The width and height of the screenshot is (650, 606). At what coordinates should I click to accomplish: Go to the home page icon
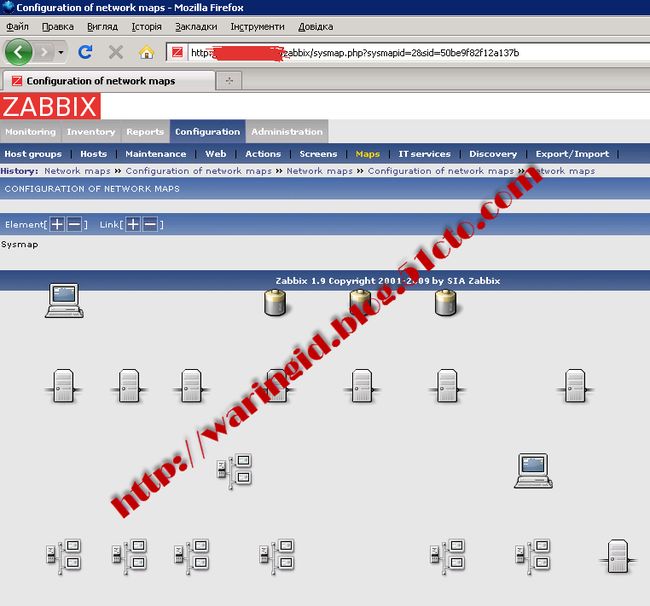(x=146, y=53)
